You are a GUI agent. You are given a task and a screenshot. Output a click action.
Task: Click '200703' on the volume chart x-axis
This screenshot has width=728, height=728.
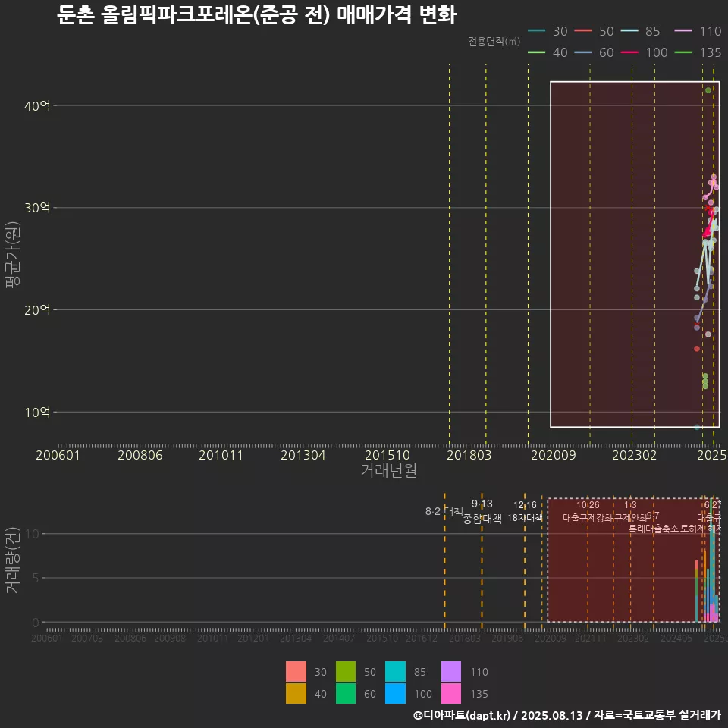coord(87,639)
